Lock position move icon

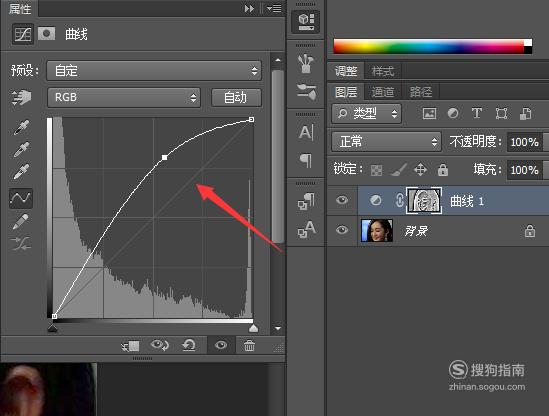tap(420, 170)
